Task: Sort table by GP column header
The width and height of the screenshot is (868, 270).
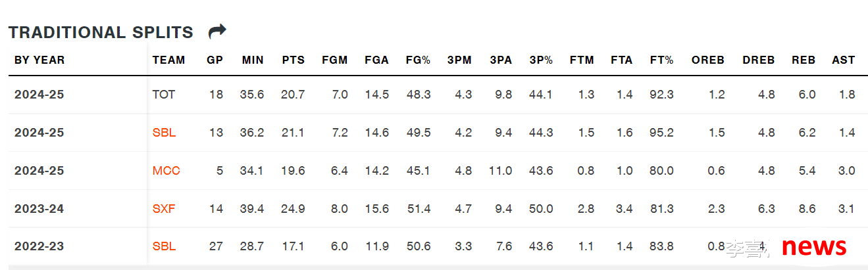Action: point(215,60)
